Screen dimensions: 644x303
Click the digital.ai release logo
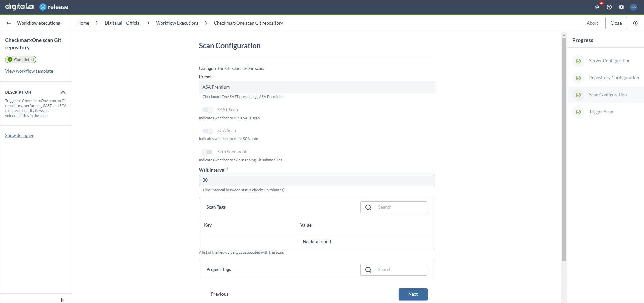(x=37, y=7)
